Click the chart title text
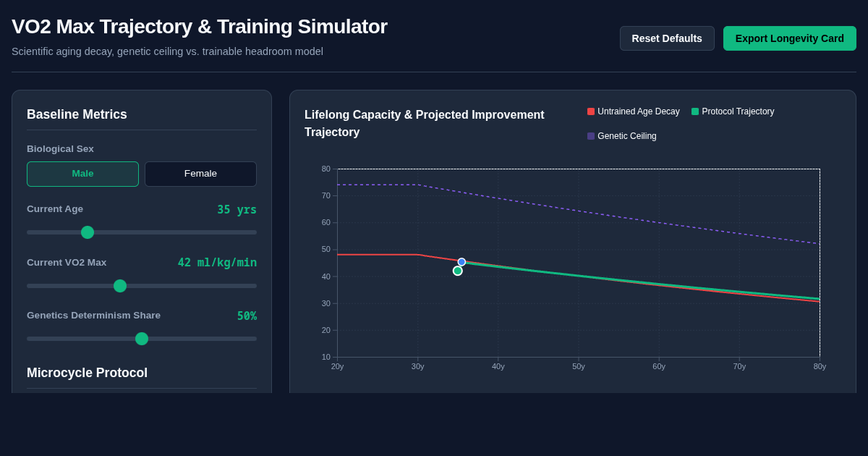Screen dimensions: 868x456 (425, 124)
